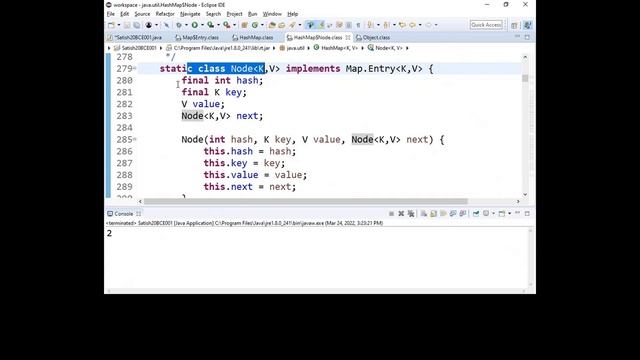Click Remove All Terminated Launches icon

click(411, 213)
